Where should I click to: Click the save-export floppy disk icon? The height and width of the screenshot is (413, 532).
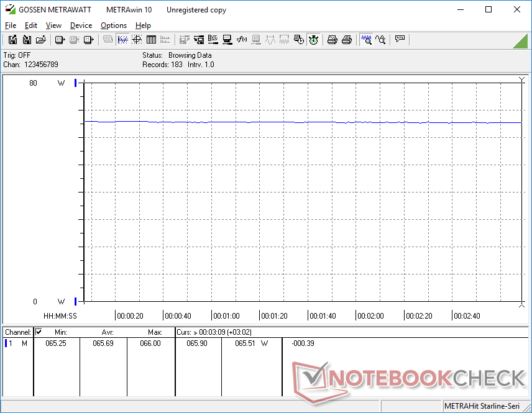coord(12,40)
